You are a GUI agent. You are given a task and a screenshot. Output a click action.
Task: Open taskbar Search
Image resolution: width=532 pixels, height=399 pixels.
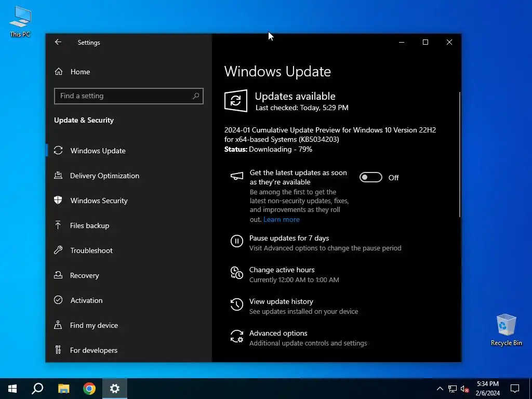tap(37, 389)
